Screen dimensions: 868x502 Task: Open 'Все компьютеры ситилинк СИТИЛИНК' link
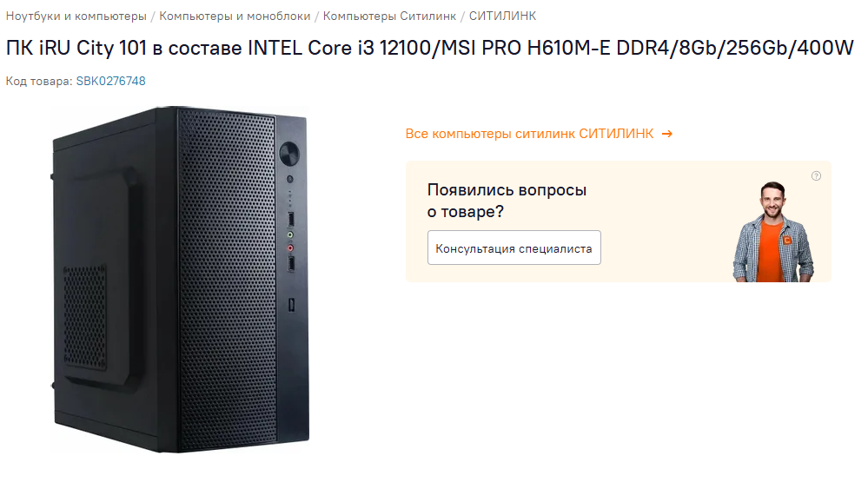click(530, 134)
